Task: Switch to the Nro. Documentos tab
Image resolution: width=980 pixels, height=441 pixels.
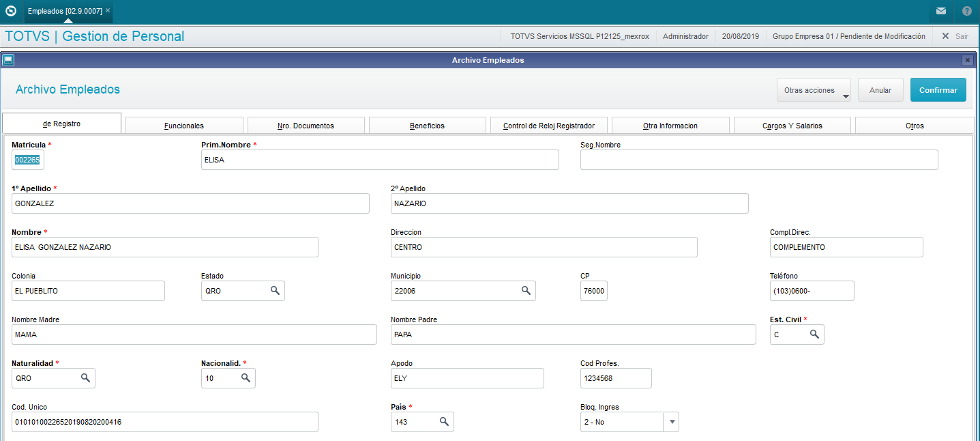Action: click(306, 126)
